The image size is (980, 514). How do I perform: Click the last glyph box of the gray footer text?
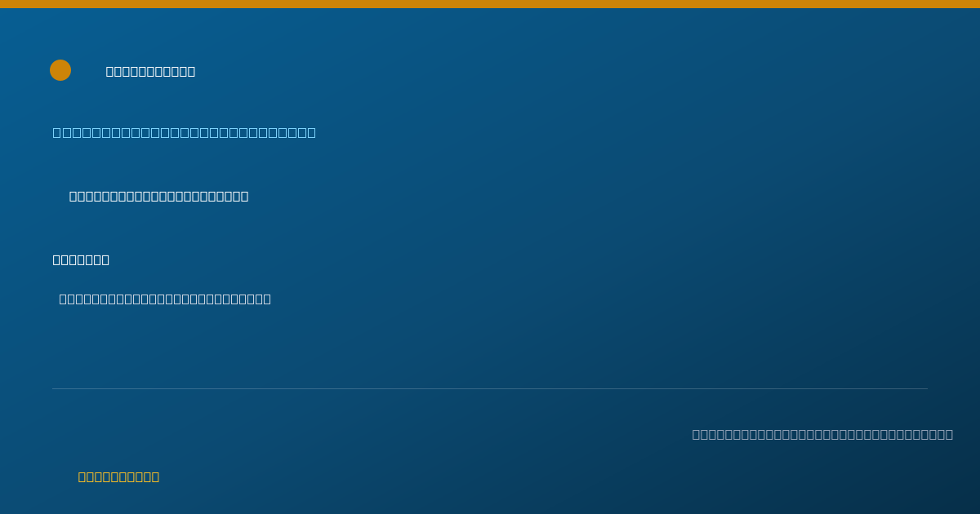tap(949, 434)
